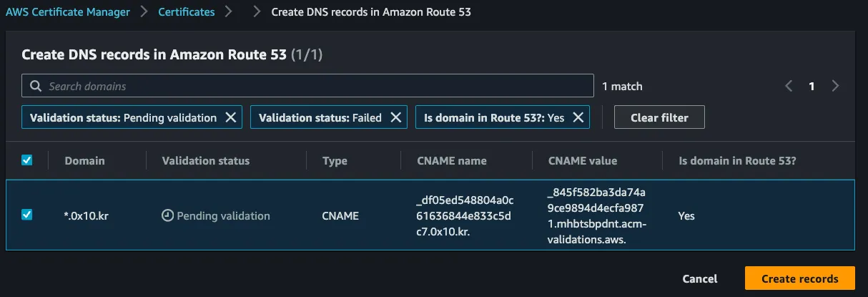This screenshot has width=868, height=297.
Task: Select page number 1 in pagination
Action: point(812,86)
